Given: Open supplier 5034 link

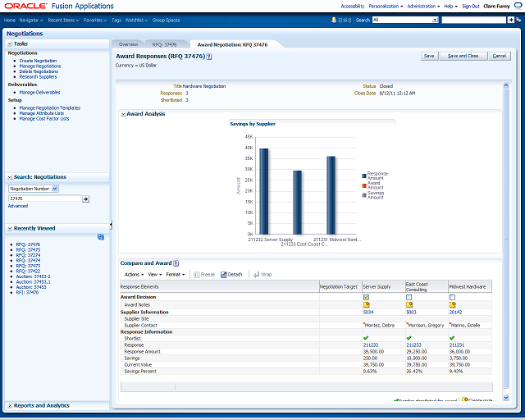Looking at the screenshot, I should coord(368,313).
